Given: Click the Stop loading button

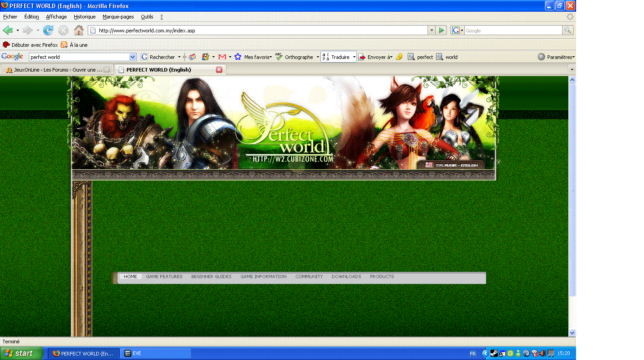Looking at the screenshot, I should (x=63, y=30).
